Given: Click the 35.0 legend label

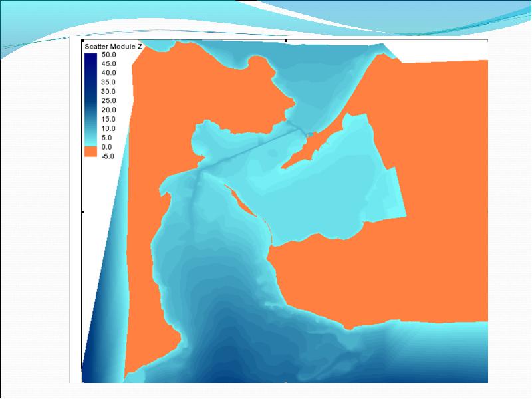Looking at the screenshot, I should pyautogui.click(x=108, y=82).
